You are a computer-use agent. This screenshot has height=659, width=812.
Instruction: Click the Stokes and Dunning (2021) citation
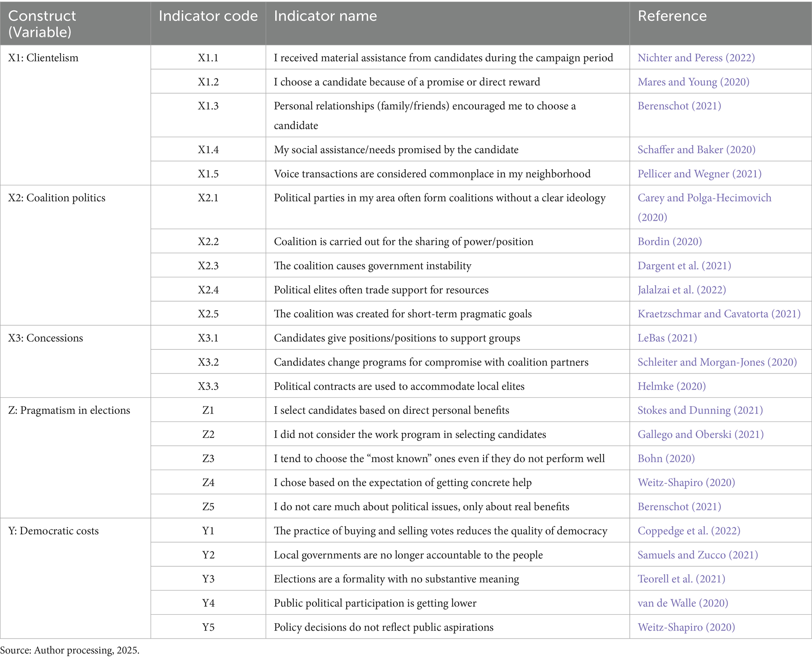(x=700, y=410)
